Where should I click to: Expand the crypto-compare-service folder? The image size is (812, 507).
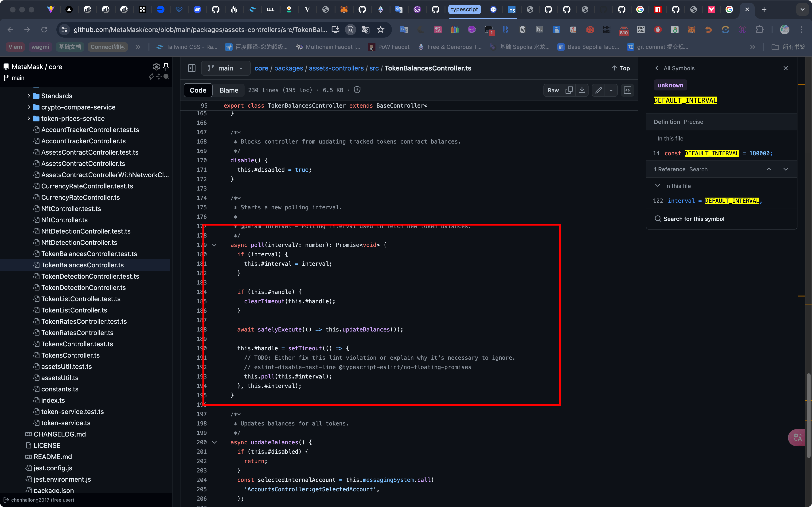click(x=29, y=107)
